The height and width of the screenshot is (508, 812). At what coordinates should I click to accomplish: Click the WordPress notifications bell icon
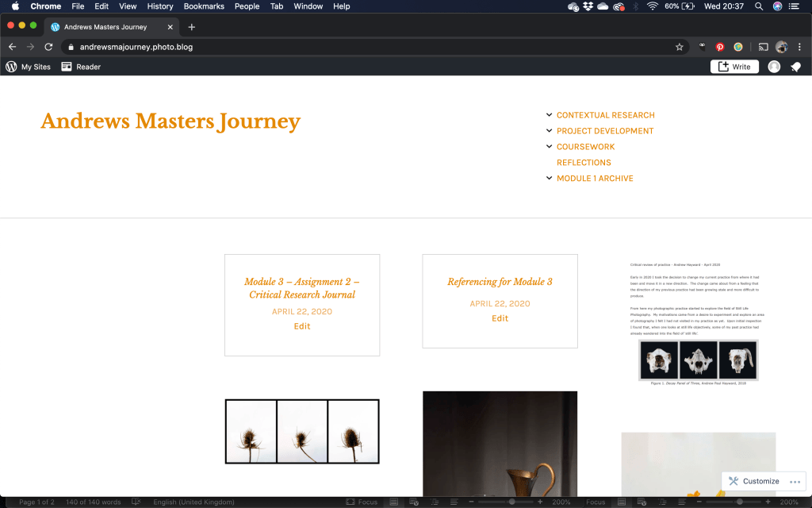[x=795, y=67]
